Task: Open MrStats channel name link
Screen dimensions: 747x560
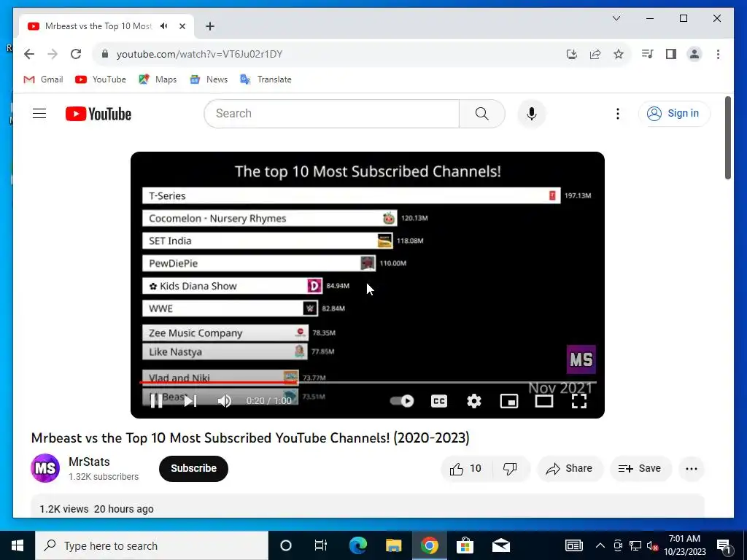Action: click(x=89, y=462)
